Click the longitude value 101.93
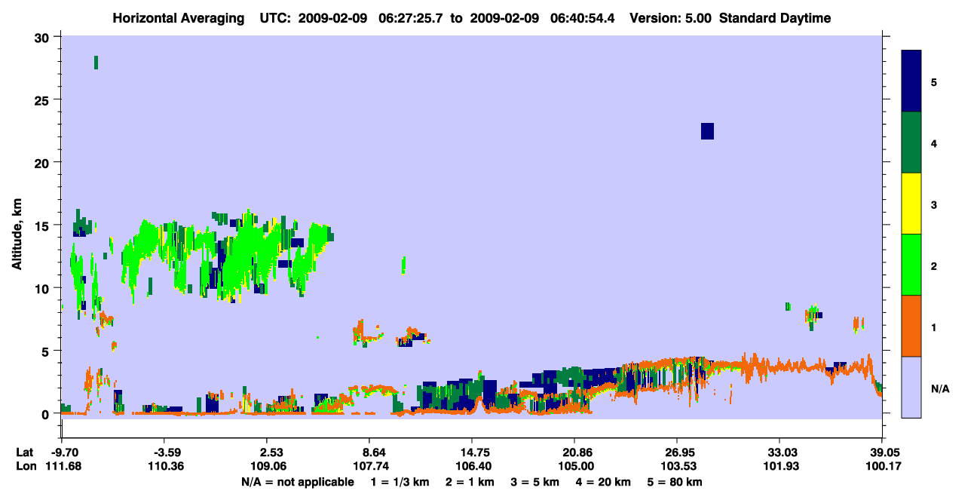The width and height of the screenshot is (980, 503). (779, 466)
